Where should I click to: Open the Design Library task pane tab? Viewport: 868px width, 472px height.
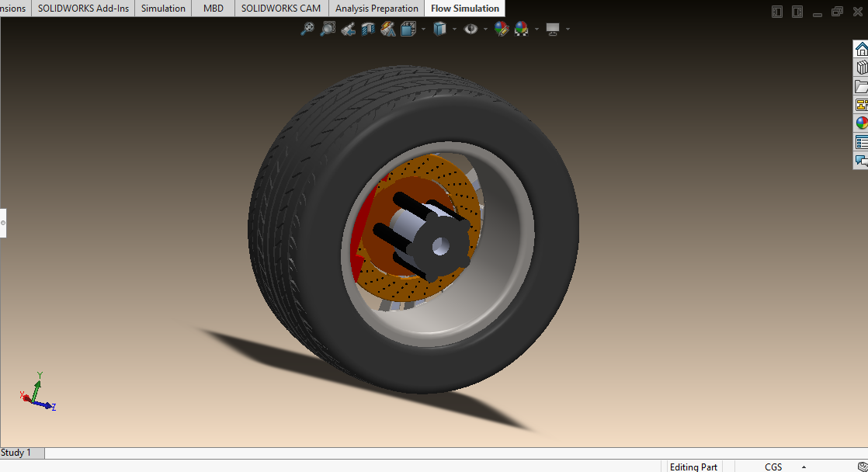(x=861, y=68)
